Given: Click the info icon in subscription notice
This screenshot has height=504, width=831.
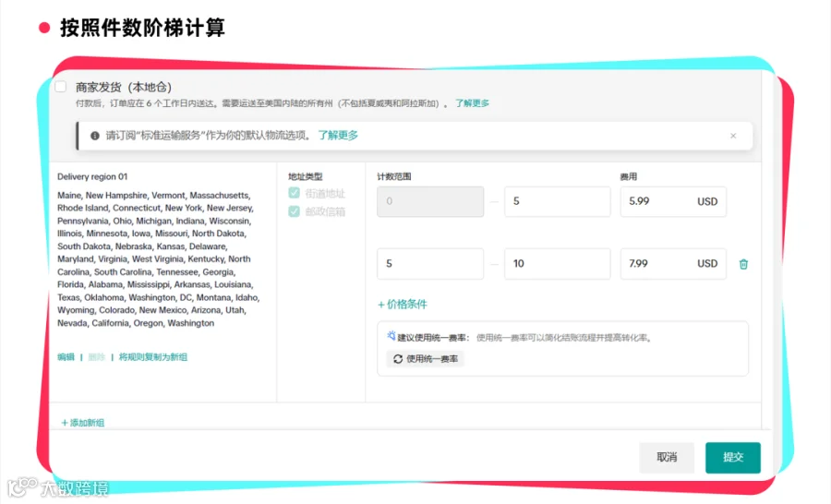Looking at the screenshot, I should tap(95, 136).
